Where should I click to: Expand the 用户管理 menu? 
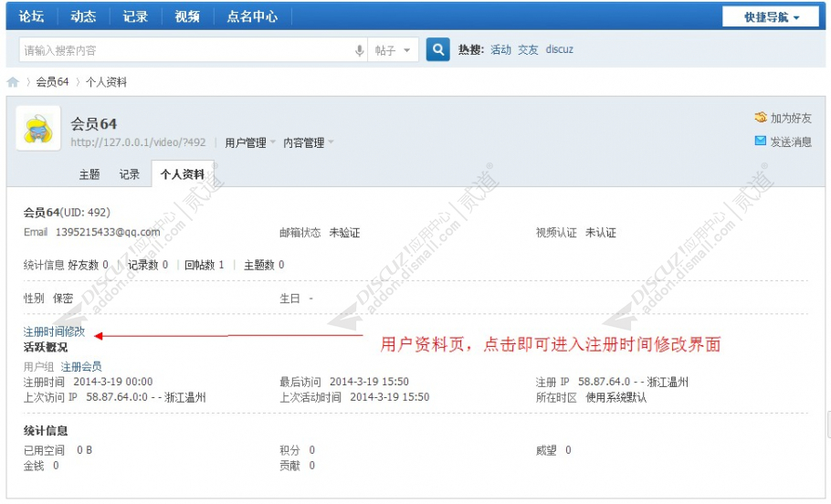point(250,142)
